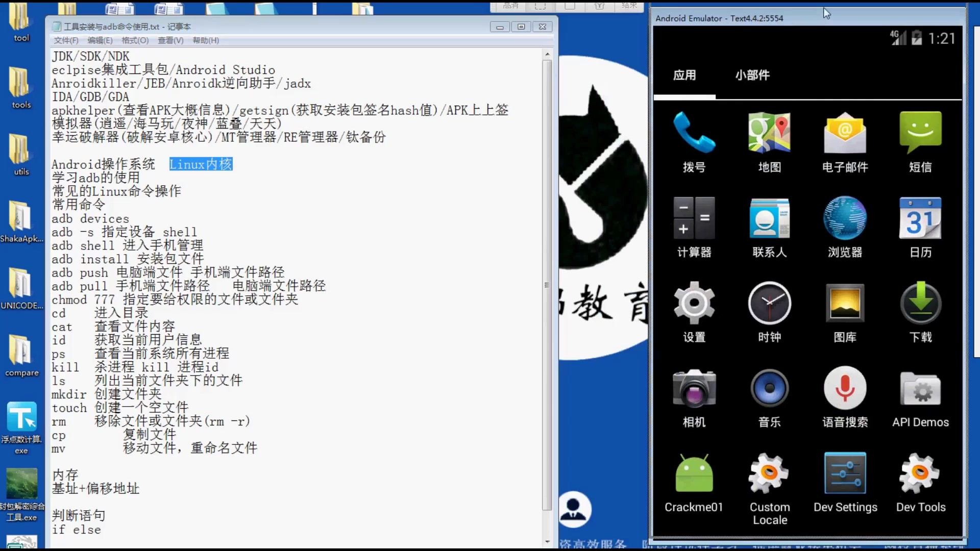The image size is (980, 551).
Task: Switch to the 小部件 widgets tab
Action: pos(752,75)
